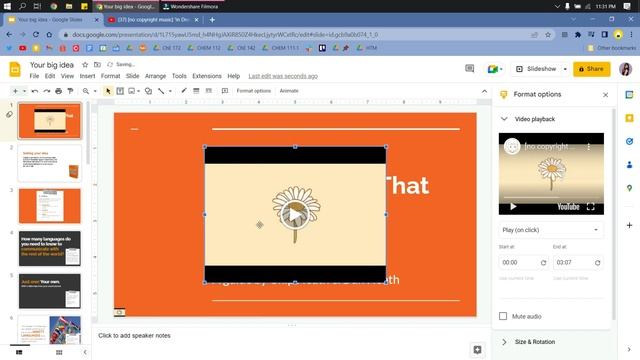Select the Text box tool
The image size is (640, 360).
(120, 91)
